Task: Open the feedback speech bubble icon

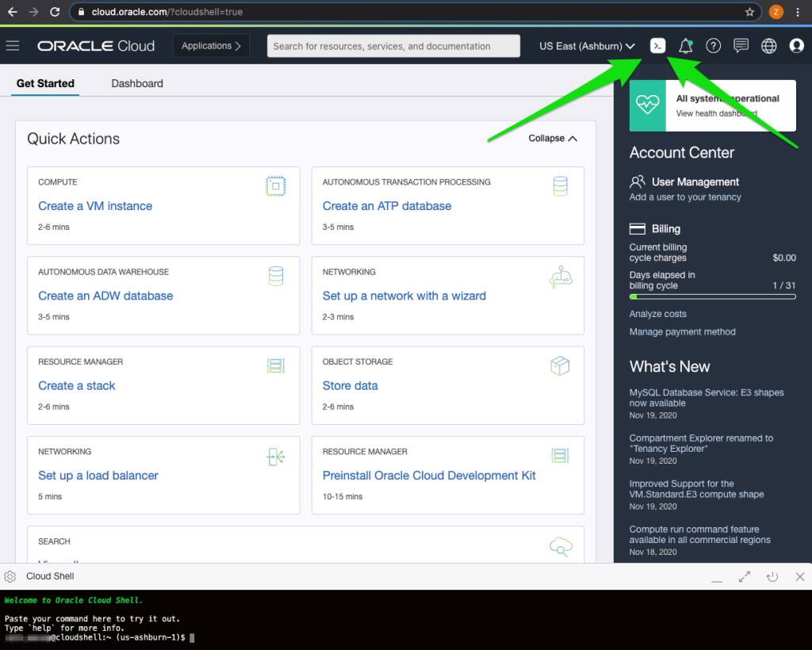Action: [x=741, y=45]
